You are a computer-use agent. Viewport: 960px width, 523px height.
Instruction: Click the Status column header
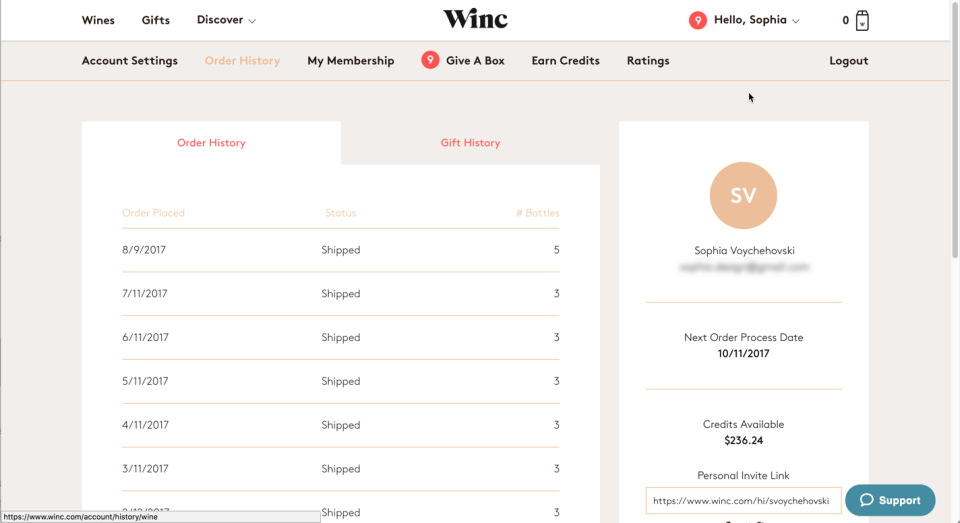coord(340,213)
